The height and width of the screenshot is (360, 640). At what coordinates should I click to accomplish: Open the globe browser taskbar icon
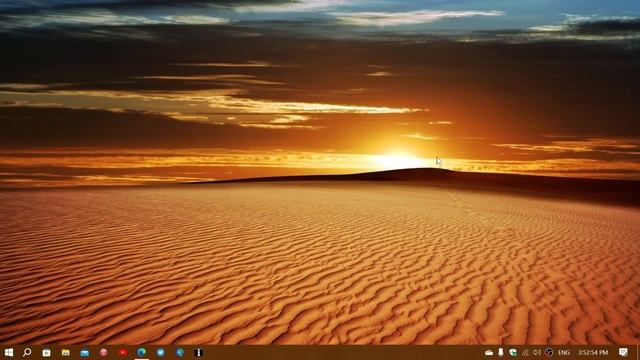point(180,352)
